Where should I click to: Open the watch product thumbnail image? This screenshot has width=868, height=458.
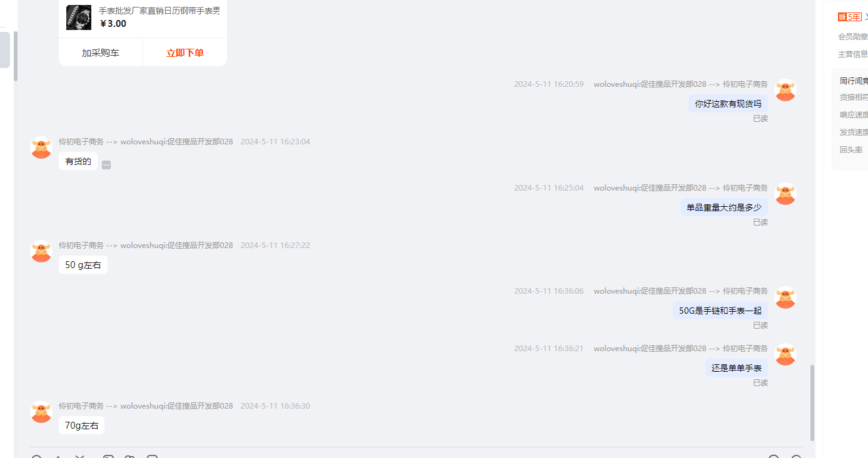(79, 17)
